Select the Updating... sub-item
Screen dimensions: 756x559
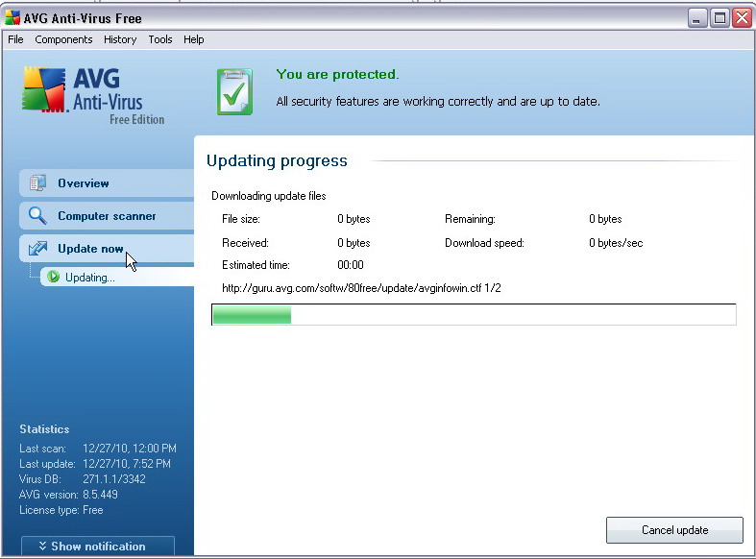coord(117,277)
